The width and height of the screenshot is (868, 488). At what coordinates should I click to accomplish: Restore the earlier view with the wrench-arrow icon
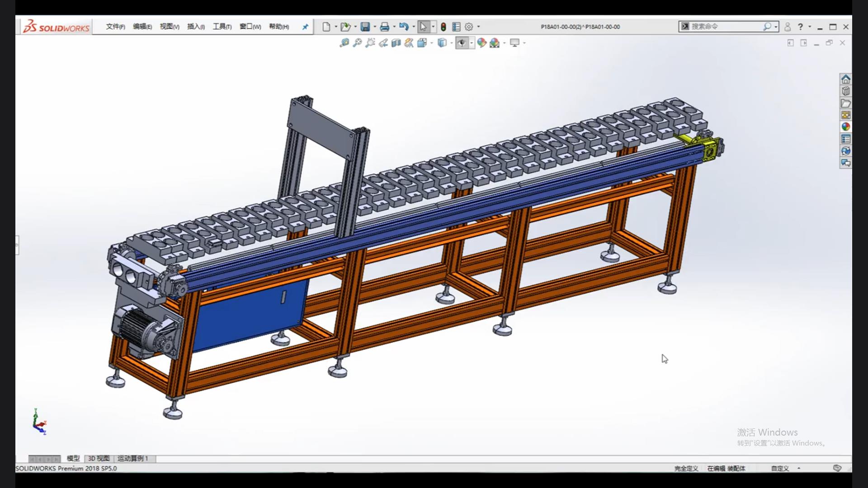[x=383, y=43]
